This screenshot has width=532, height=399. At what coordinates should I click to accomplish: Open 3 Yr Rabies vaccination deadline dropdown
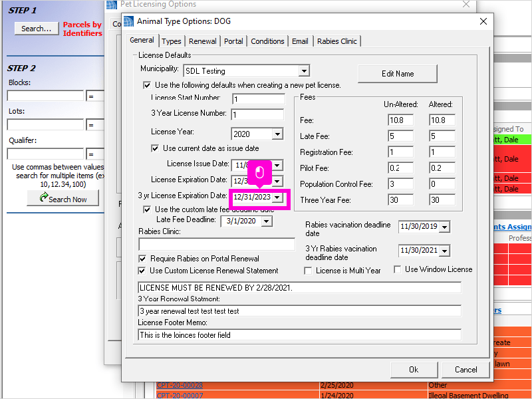pyautogui.click(x=444, y=251)
